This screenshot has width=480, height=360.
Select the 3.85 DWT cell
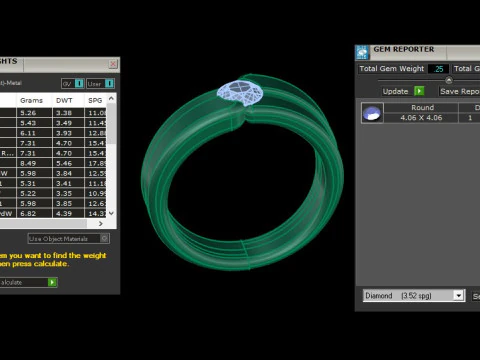pyautogui.click(x=68, y=203)
